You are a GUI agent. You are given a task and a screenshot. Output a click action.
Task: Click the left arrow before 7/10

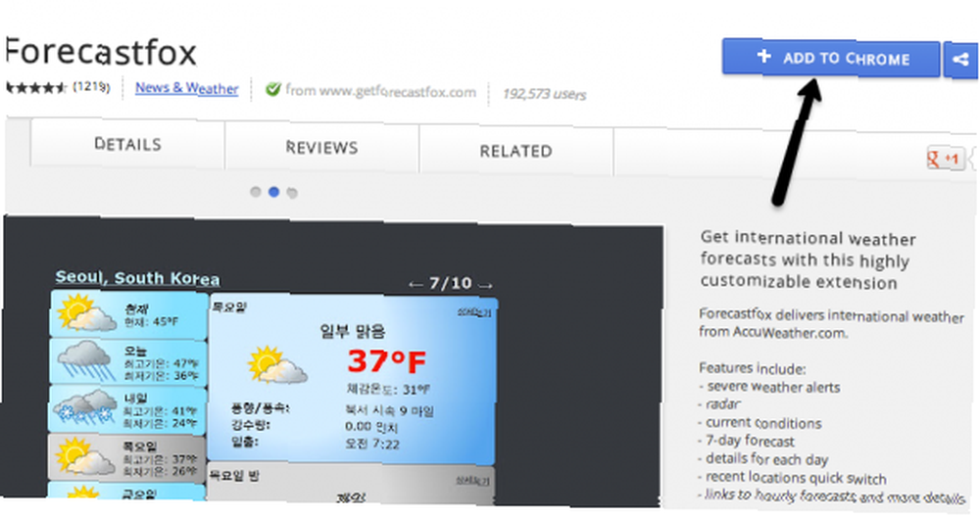coord(416,284)
